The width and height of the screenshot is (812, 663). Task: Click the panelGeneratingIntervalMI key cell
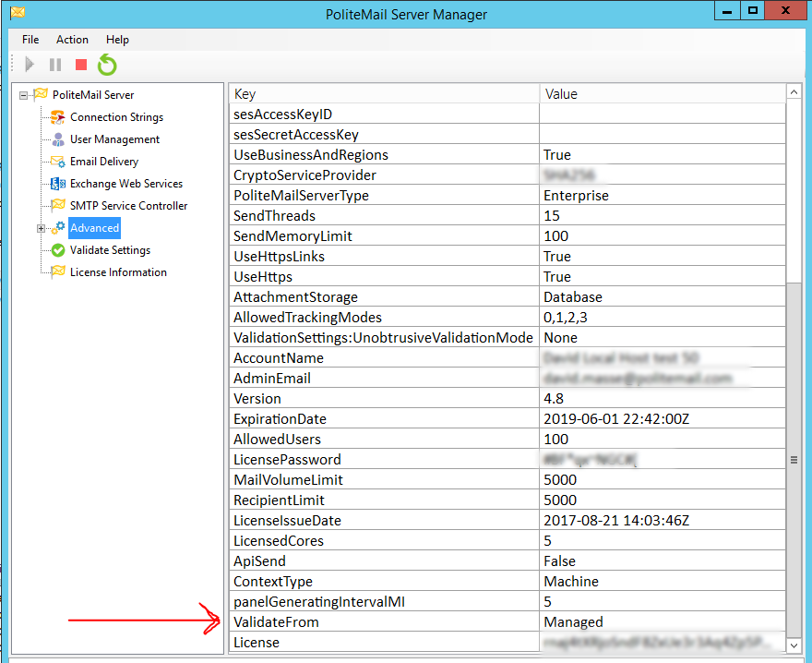coord(384,601)
